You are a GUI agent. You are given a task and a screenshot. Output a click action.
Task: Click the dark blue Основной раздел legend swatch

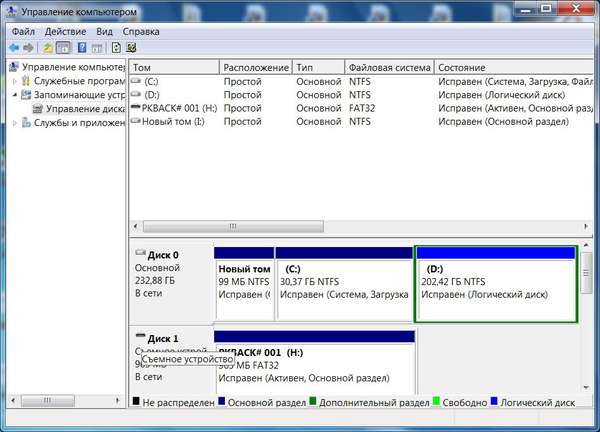coord(222,401)
